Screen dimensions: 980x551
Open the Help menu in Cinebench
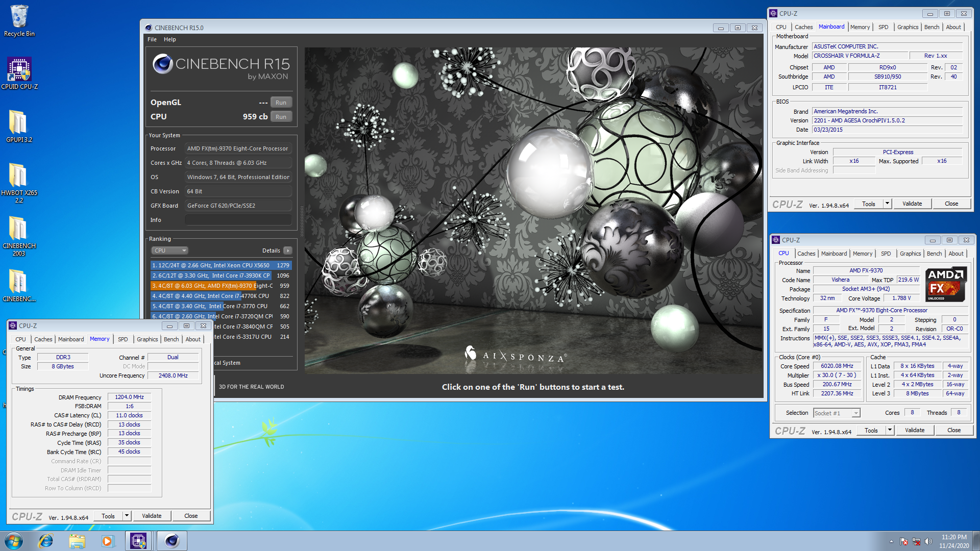pyautogui.click(x=170, y=39)
